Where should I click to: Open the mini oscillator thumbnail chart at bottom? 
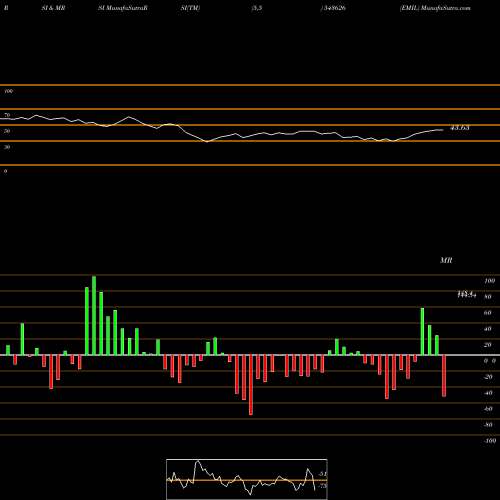coord(247,479)
